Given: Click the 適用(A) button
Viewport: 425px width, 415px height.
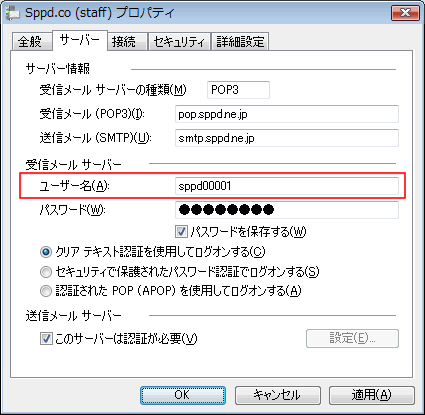Looking at the screenshot, I should pyautogui.click(x=372, y=395).
